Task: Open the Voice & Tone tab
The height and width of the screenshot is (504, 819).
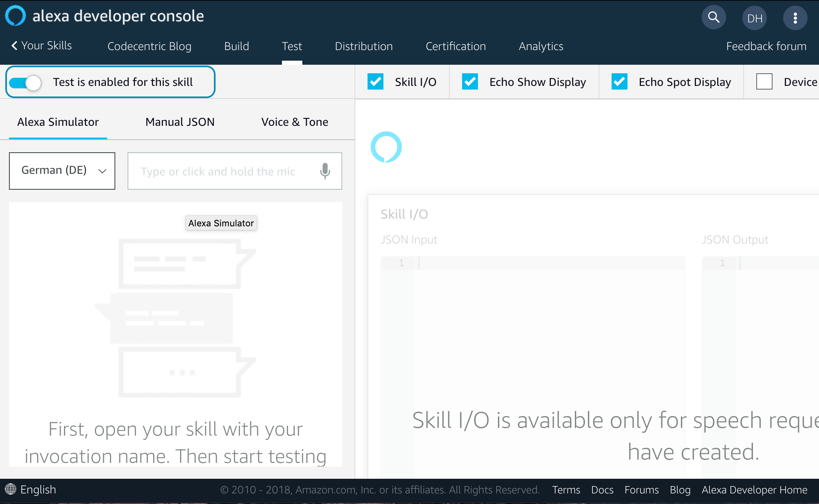Action: click(295, 122)
